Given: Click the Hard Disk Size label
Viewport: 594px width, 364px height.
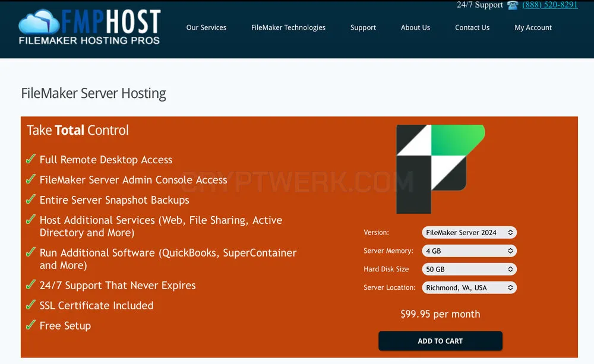Looking at the screenshot, I should 386,269.
